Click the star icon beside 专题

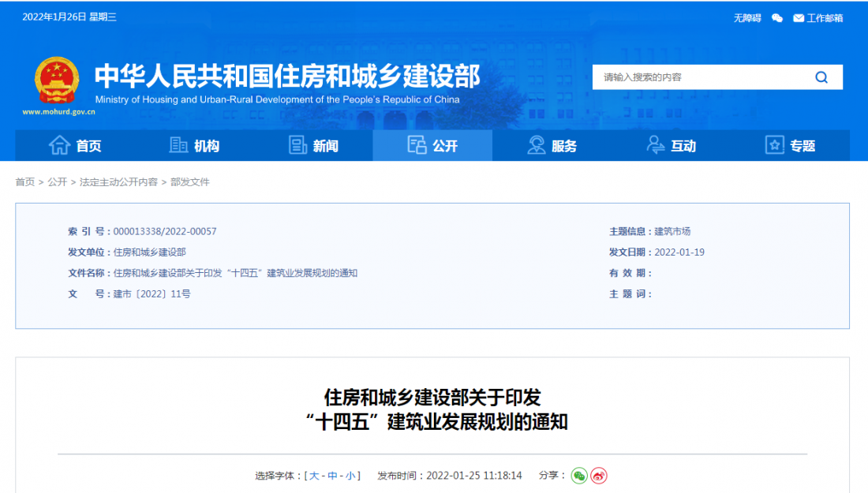coord(774,145)
